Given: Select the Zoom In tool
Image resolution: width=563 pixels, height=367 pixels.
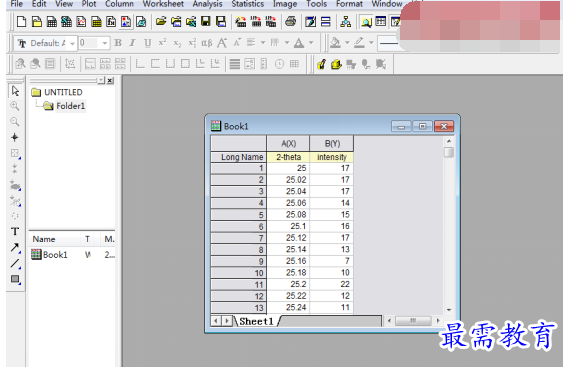Looking at the screenshot, I should [15, 106].
